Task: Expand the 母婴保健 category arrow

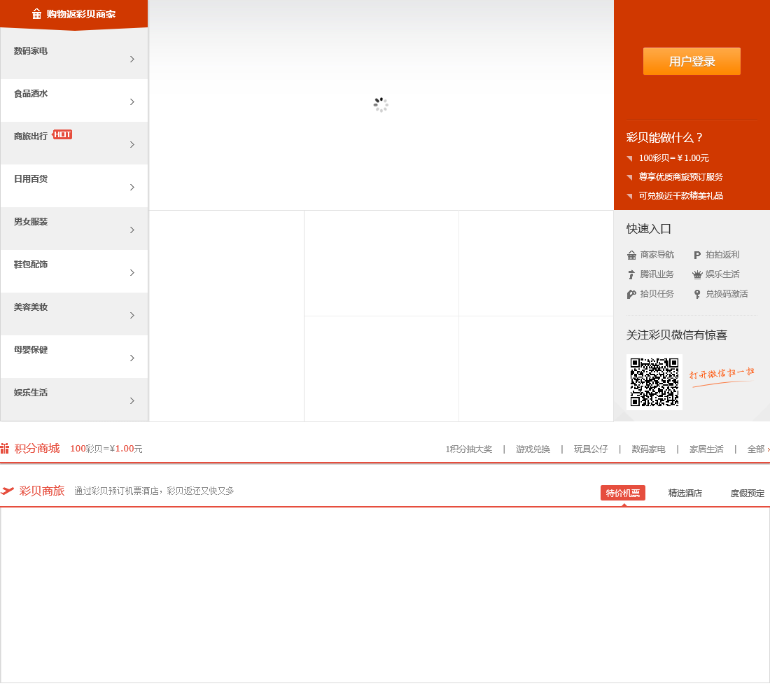Action: point(132,358)
